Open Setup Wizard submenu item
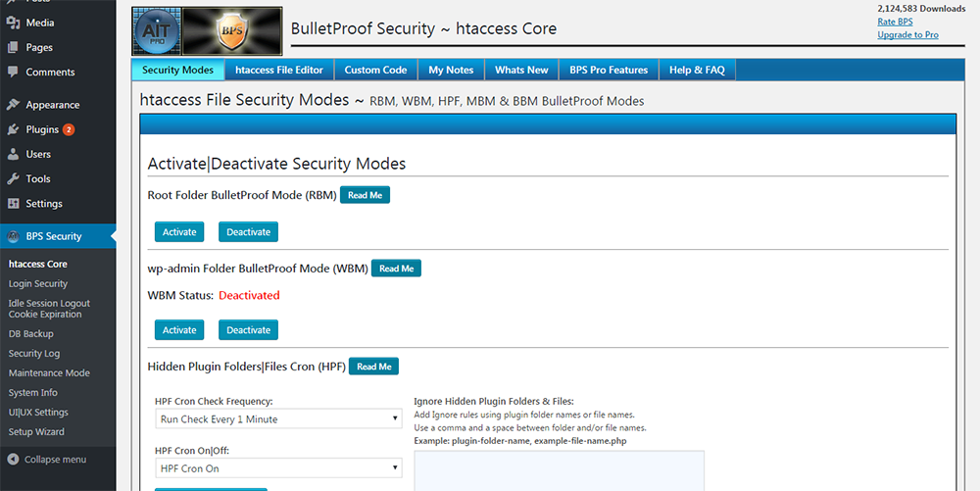980x491 pixels. click(x=36, y=431)
